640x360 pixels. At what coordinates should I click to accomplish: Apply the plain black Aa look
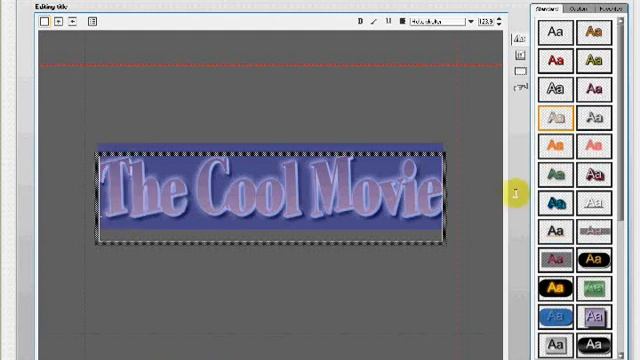pyautogui.click(x=556, y=32)
